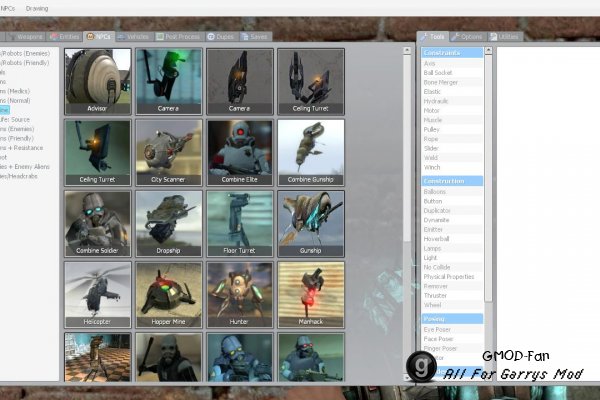Image resolution: width=600 pixels, height=400 pixels.
Task: Switch to the Weapons tab
Action: point(26,37)
